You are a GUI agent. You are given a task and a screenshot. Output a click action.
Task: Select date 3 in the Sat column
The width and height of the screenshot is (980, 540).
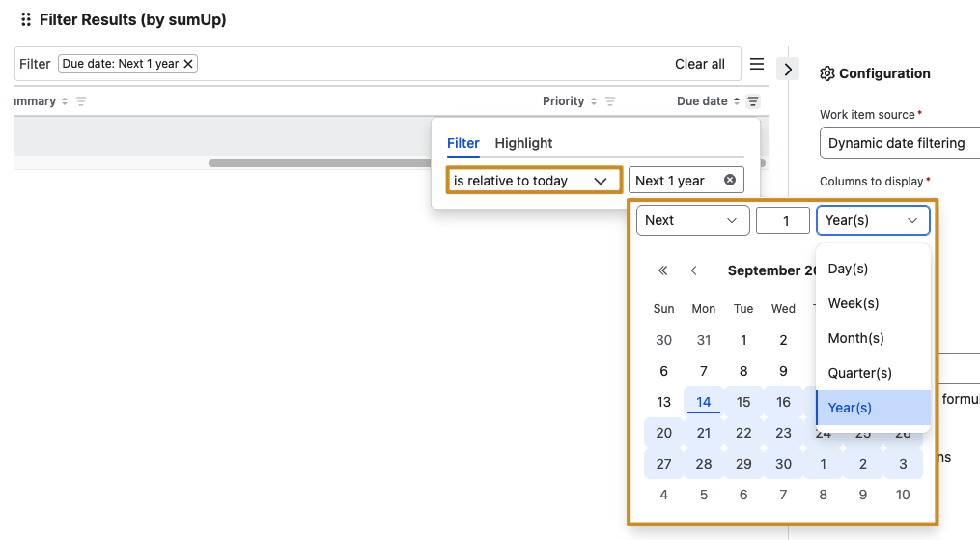[x=903, y=464]
